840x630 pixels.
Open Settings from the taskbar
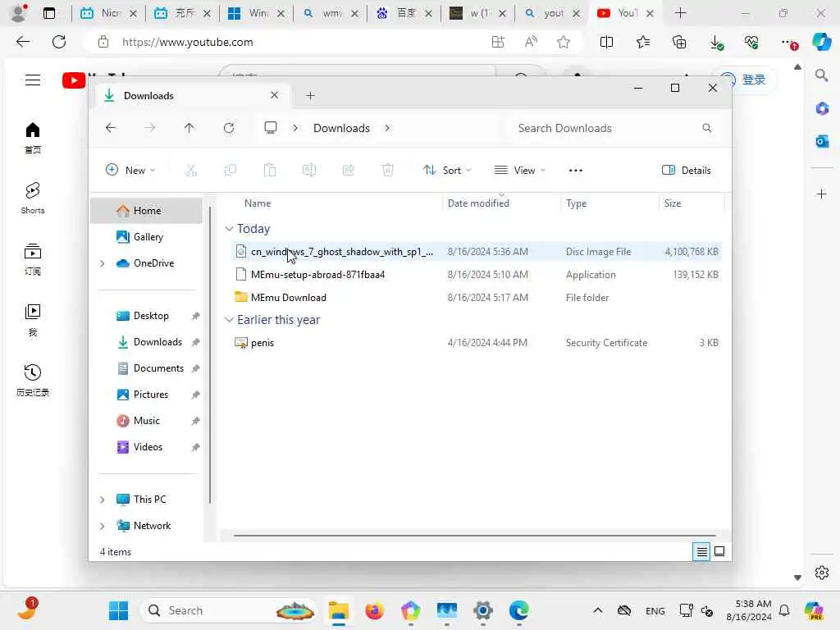482,610
